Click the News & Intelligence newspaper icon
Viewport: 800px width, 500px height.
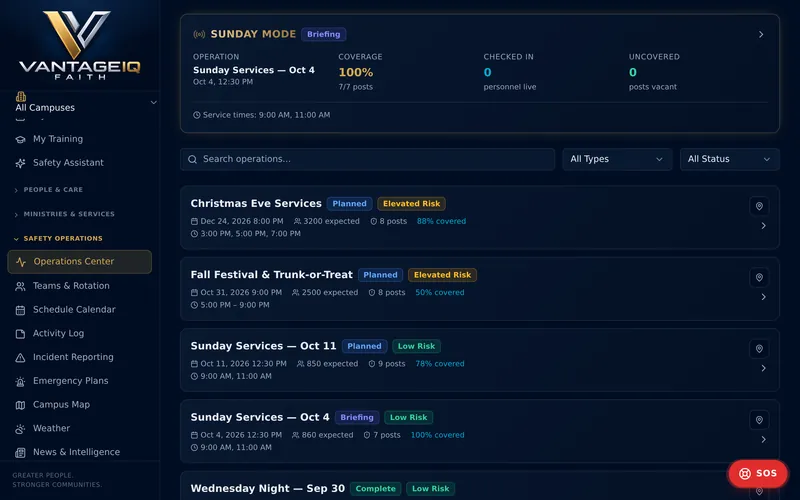[20, 453]
